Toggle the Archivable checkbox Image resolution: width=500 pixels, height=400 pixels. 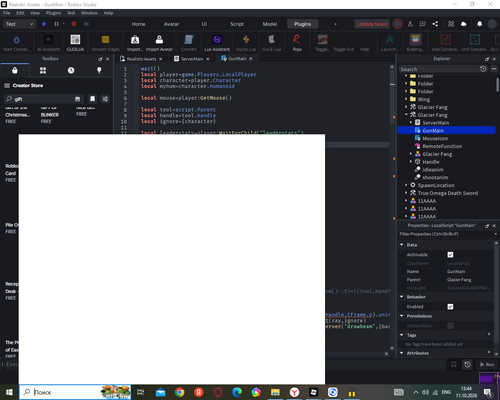click(x=450, y=255)
